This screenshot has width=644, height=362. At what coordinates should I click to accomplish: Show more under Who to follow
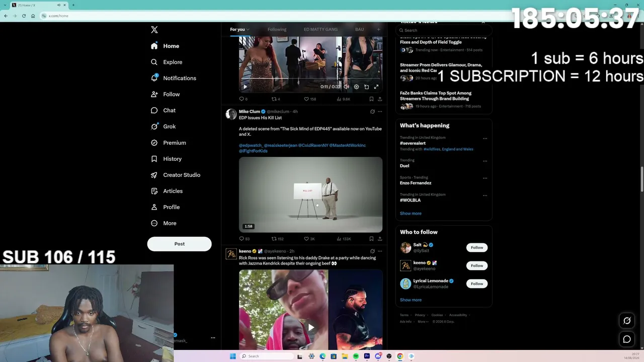coord(411,300)
